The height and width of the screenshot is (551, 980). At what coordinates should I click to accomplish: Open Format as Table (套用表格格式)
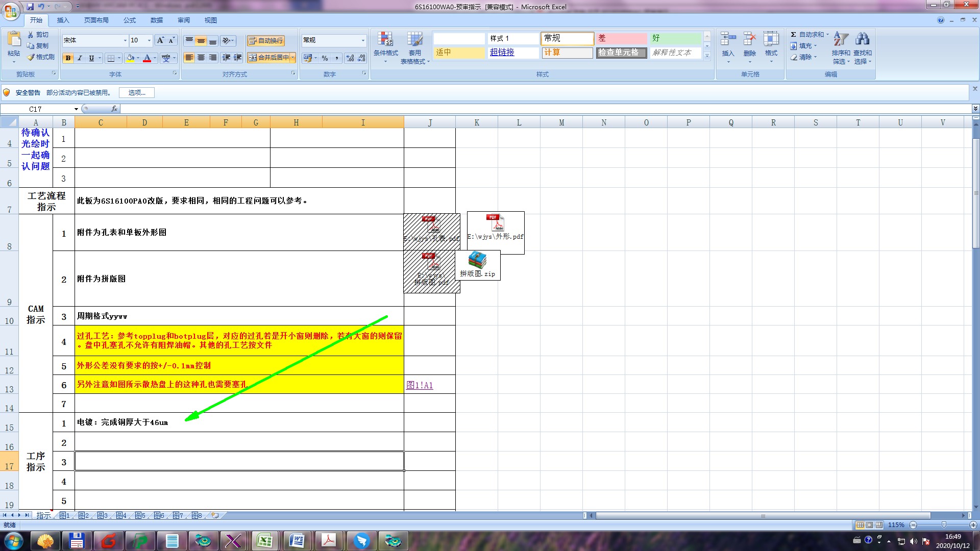pyautogui.click(x=414, y=48)
